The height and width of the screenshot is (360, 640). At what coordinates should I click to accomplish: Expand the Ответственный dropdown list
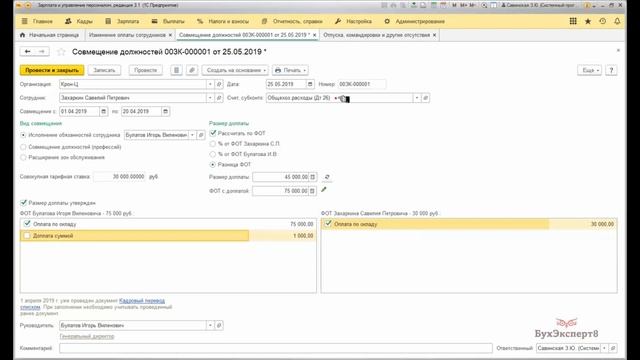tap(604, 348)
